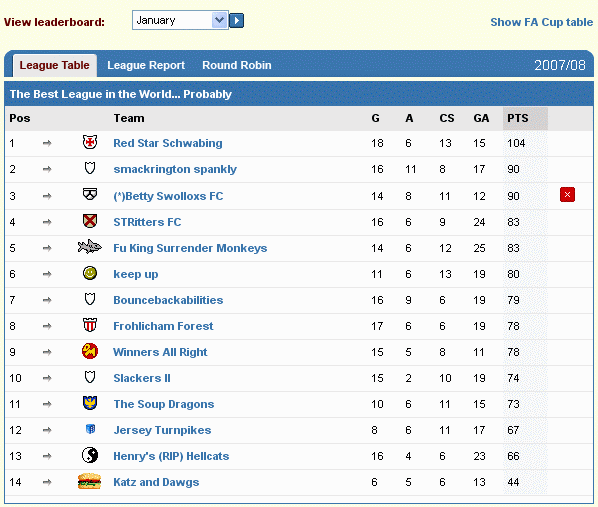The width and height of the screenshot is (598, 507).
Task: Sort by the PTS column header
Action: (x=518, y=118)
